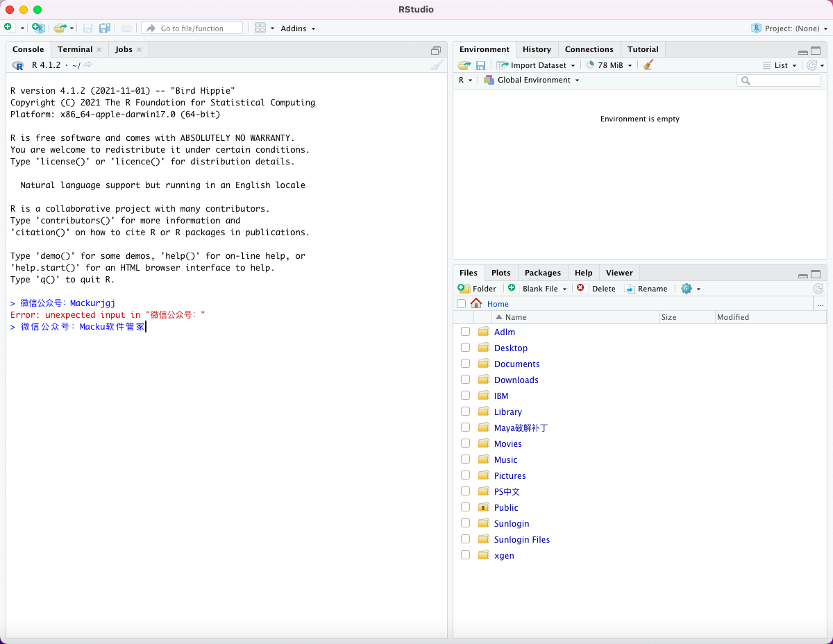Click the New File plus icon
This screenshot has height=644, width=833.
(8, 27)
